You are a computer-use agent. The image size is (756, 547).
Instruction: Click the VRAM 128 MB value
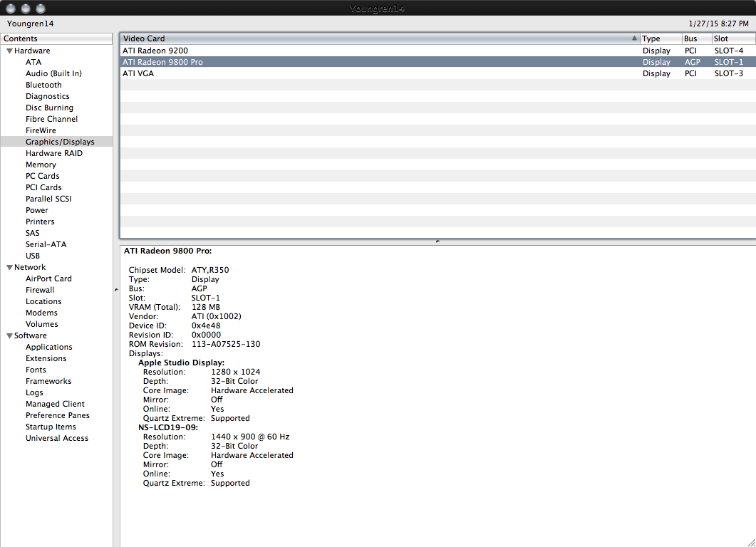(206, 307)
